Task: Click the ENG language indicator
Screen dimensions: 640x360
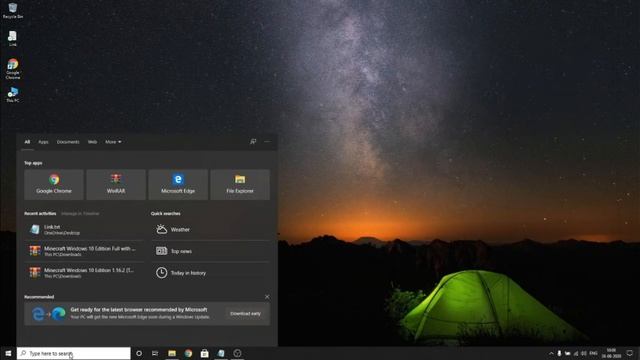Action: click(x=594, y=353)
